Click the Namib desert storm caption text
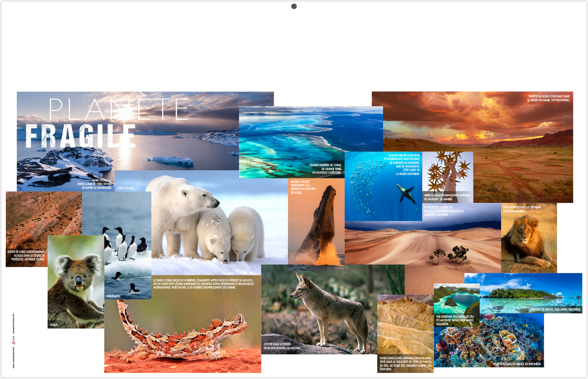The height and width of the screenshot is (379, 588). pos(548,98)
